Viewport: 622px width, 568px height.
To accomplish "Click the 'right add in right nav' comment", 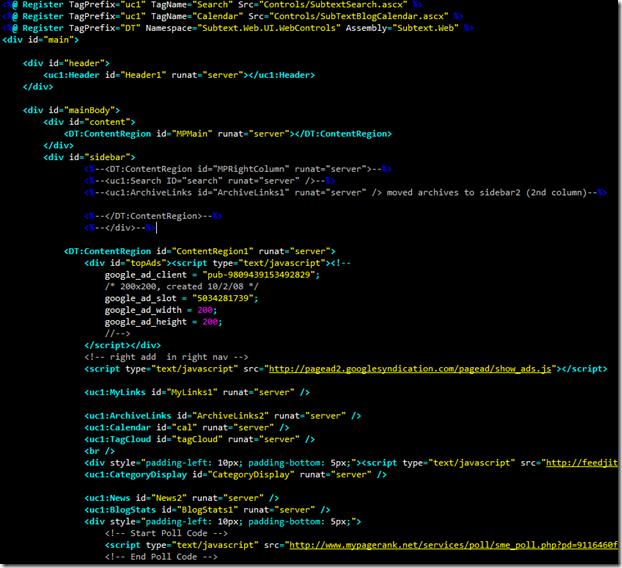I will tap(166, 357).
